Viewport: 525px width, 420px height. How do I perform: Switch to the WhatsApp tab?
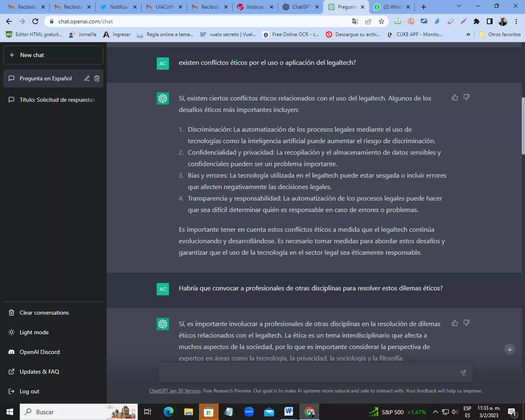(x=390, y=7)
